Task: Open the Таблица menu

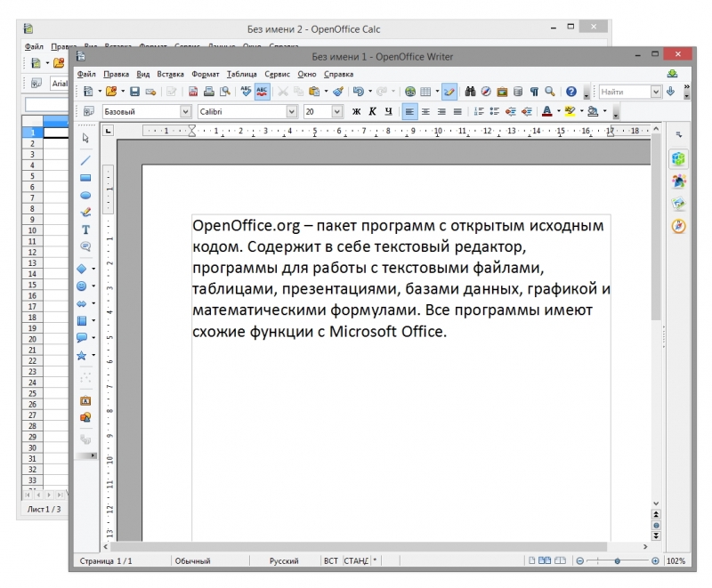Action: coord(241,74)
